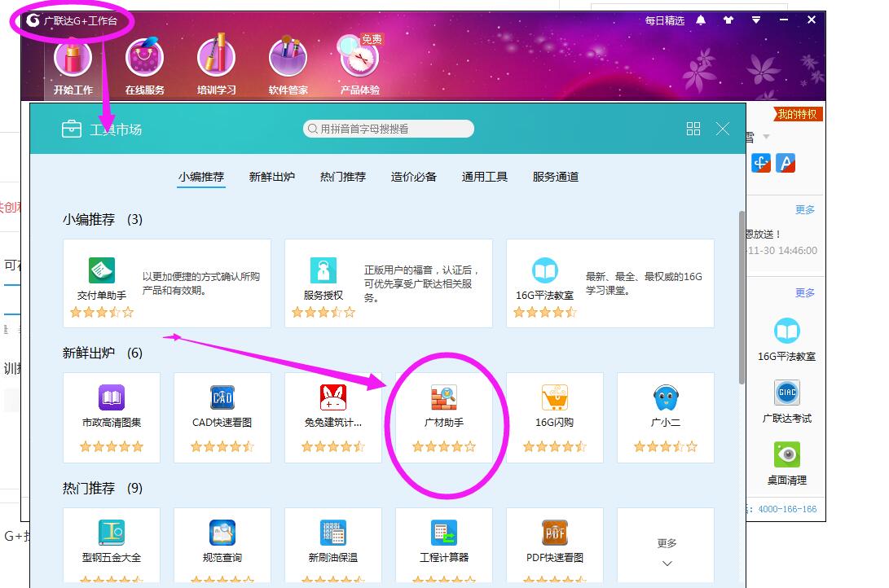
Task: Click the phone number 4000-166-166
Action: 787,509
